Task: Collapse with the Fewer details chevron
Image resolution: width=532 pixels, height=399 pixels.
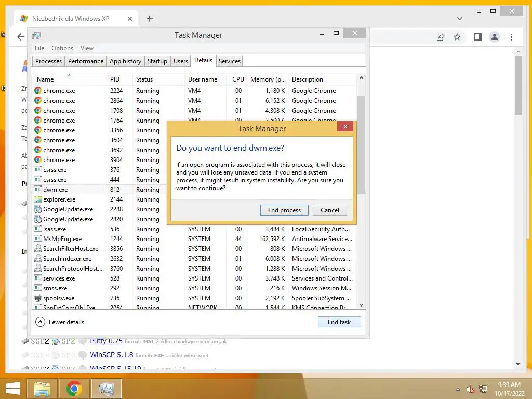Action: [40, 322]
